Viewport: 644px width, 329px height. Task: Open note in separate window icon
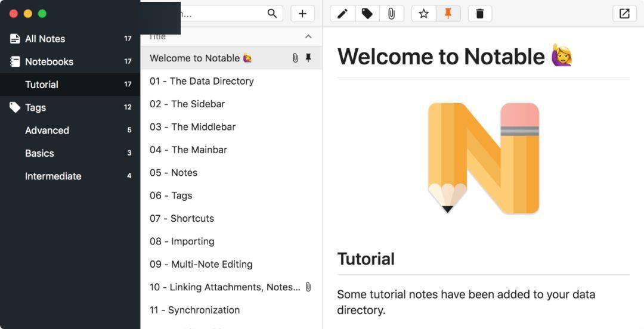[624, 14]
